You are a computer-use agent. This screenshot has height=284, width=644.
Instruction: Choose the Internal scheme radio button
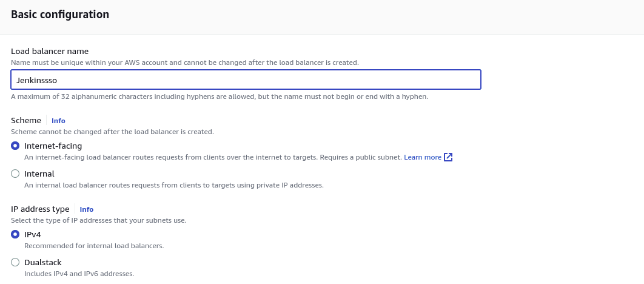15,174
